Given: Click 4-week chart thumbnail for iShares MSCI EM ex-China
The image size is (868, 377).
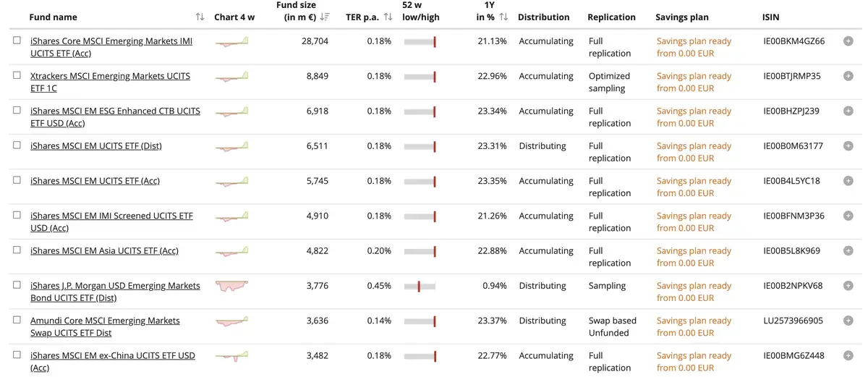Looking at the screenshot, I should click(x=232, y=356).
